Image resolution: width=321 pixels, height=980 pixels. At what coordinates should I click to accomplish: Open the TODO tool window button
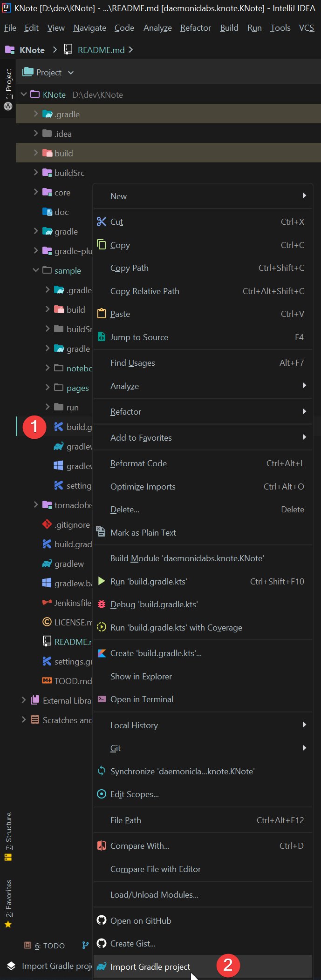click(44, 946)
